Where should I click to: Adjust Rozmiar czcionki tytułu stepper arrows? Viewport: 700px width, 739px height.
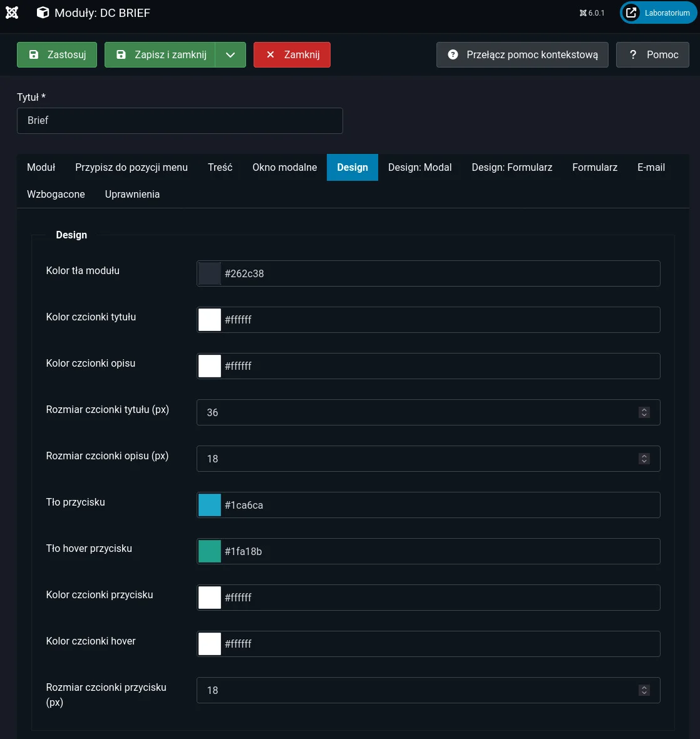coord(644,412)
